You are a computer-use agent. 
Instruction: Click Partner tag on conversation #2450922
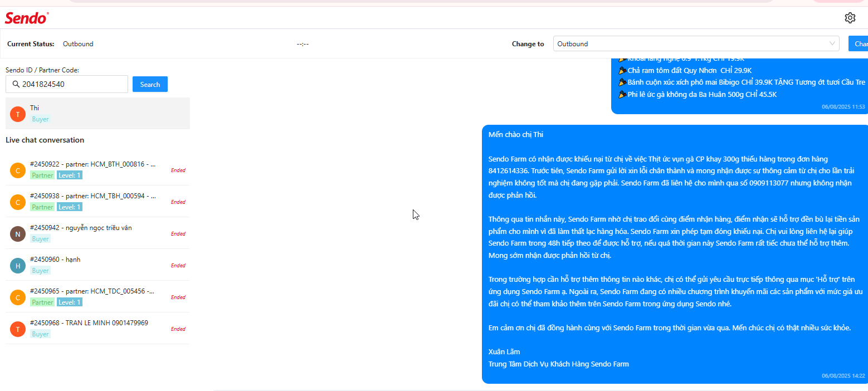click(42, 175)
